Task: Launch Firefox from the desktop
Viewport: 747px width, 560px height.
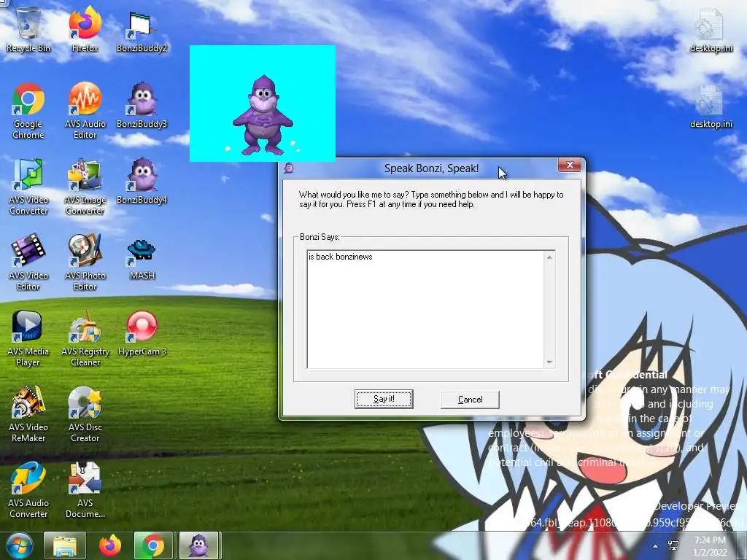Action: pos(85,29)
